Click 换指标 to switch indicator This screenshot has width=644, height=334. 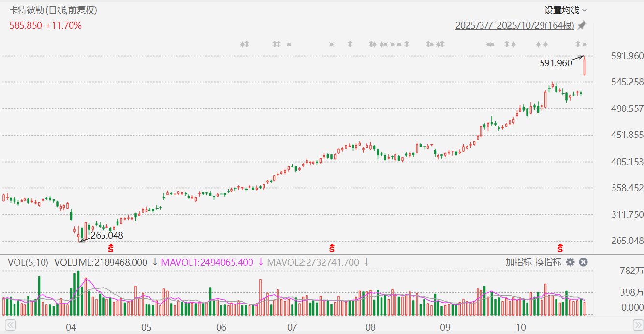548,262
